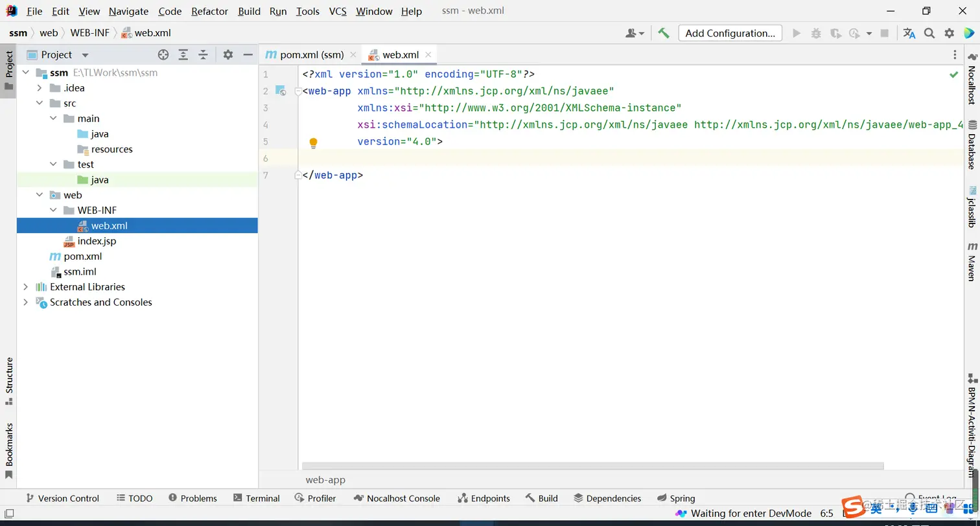This screenshot has width=980, height=526.
Task: Click WEB-INF in navigation bar breadcrumb
Action: click(x=89, y=33)
